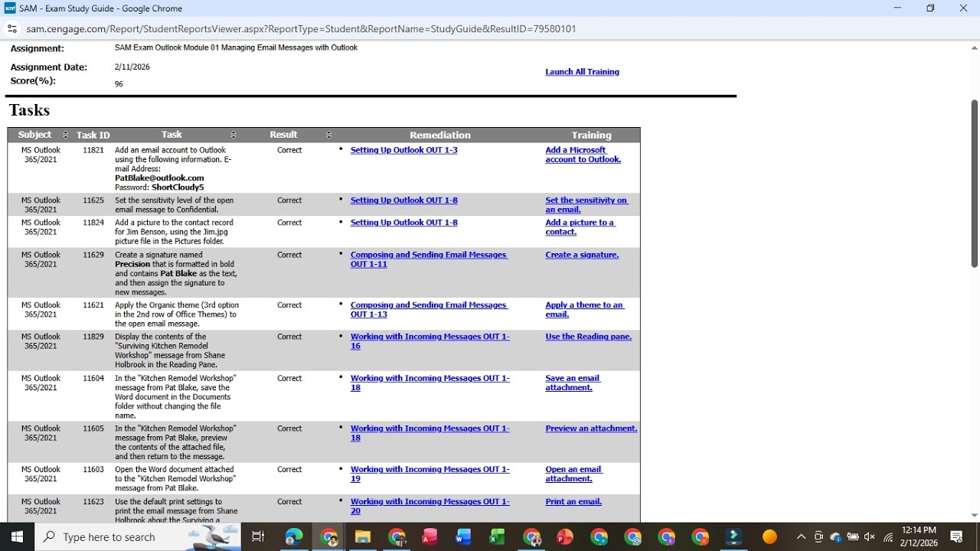Screen dimensions: 980x551
Task: Launch training: Add a picture to a contact
Action: coord(580,227)
